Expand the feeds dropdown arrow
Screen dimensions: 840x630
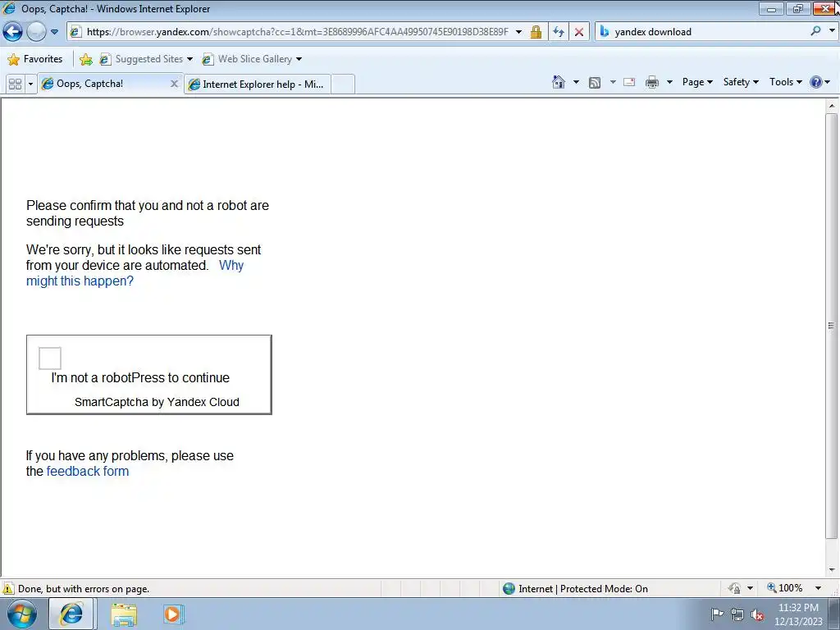tap(613, 82)
